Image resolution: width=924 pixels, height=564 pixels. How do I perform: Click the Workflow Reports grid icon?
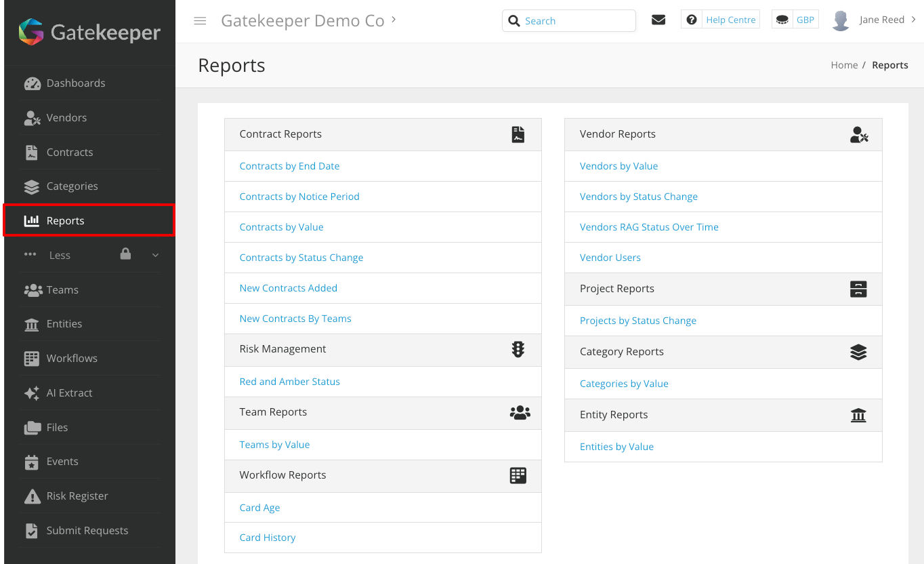tap(518, 475)
